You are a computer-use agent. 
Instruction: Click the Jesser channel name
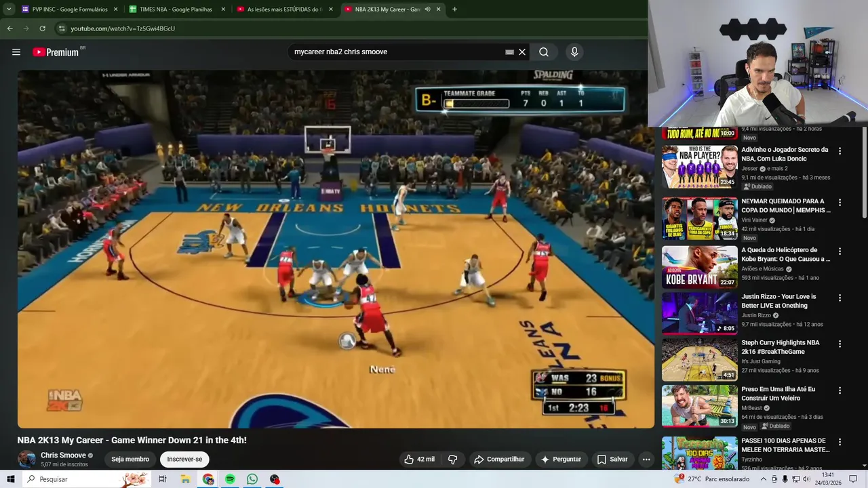(x=749, y=169)
